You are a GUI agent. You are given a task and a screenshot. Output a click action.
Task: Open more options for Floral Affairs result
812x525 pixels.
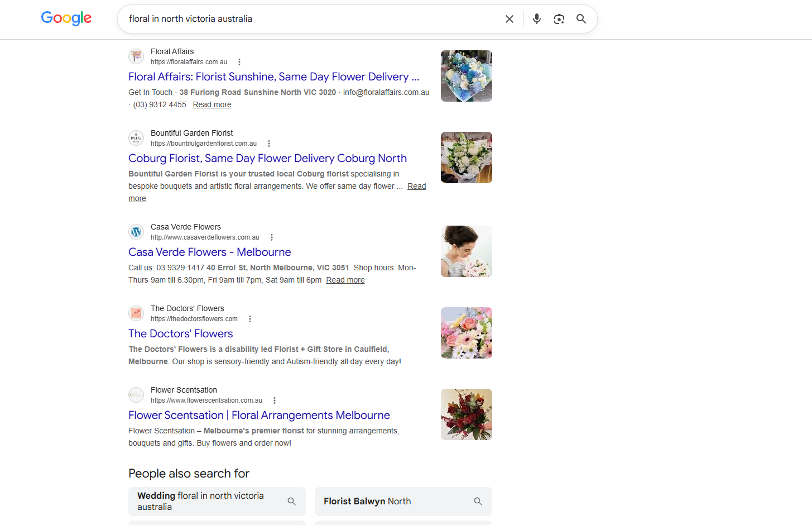pos(239,62)
